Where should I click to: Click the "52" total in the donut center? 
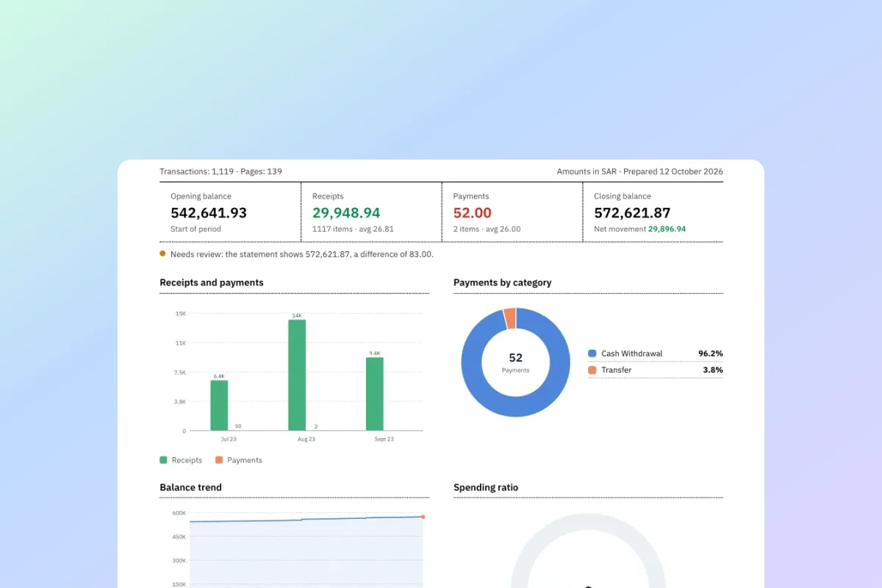point(515,358)
